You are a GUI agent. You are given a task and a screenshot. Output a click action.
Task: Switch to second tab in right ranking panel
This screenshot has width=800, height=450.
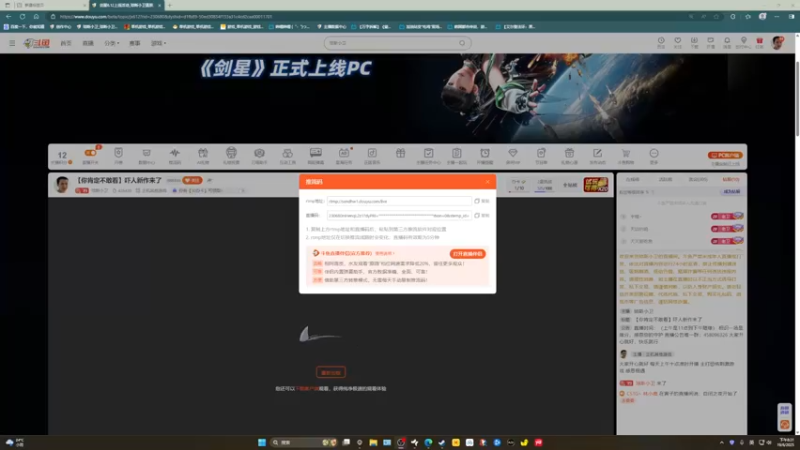[665, 180]
